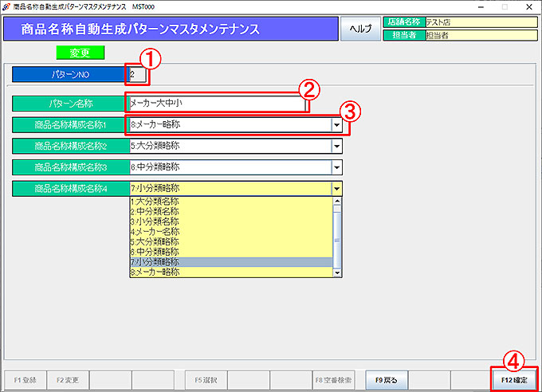Pick 8:メーカー略称 in the dropdown list

click(x=231, y=272)
